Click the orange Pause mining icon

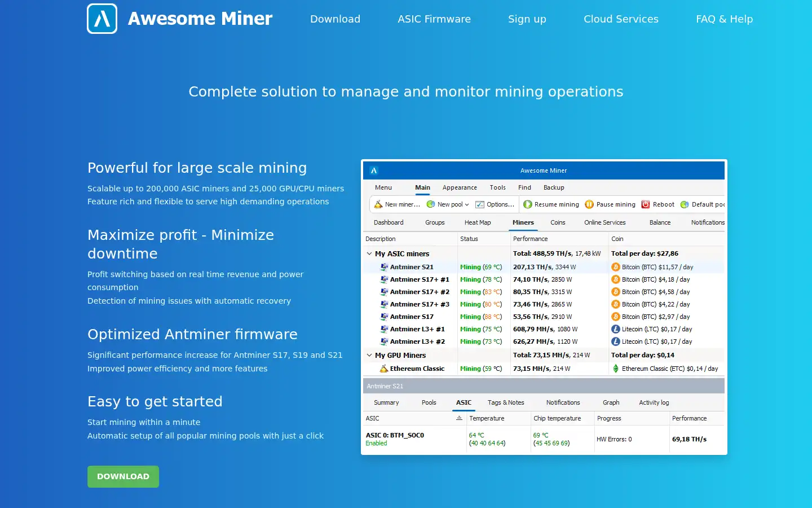[589, 204]
